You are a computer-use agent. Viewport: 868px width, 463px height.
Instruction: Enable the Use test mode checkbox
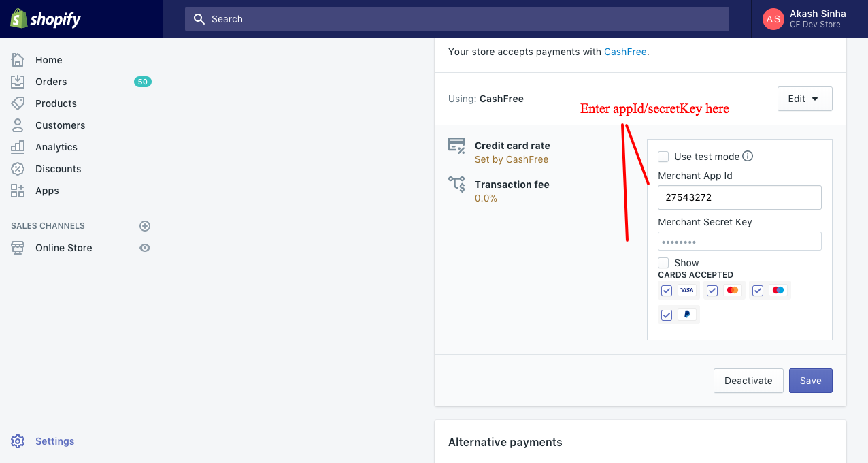[x=663, y=157]
